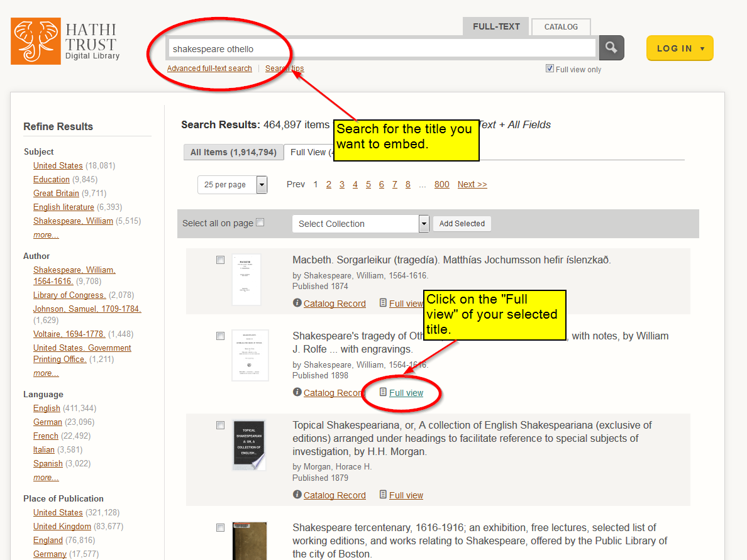747x560 pixels.
Task: Click the Add Selected button
Action: [x=462, y=223]
